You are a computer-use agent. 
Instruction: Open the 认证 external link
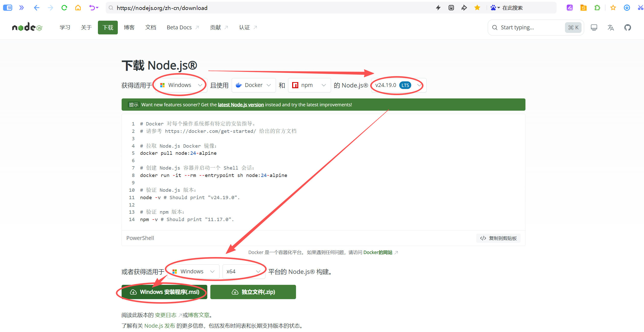pos(248,28)
